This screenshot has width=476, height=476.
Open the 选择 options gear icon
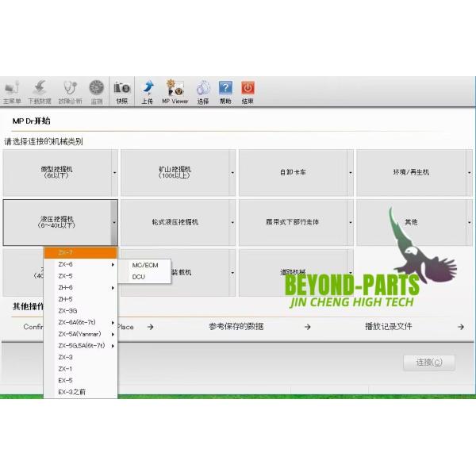tap(203, 92)
